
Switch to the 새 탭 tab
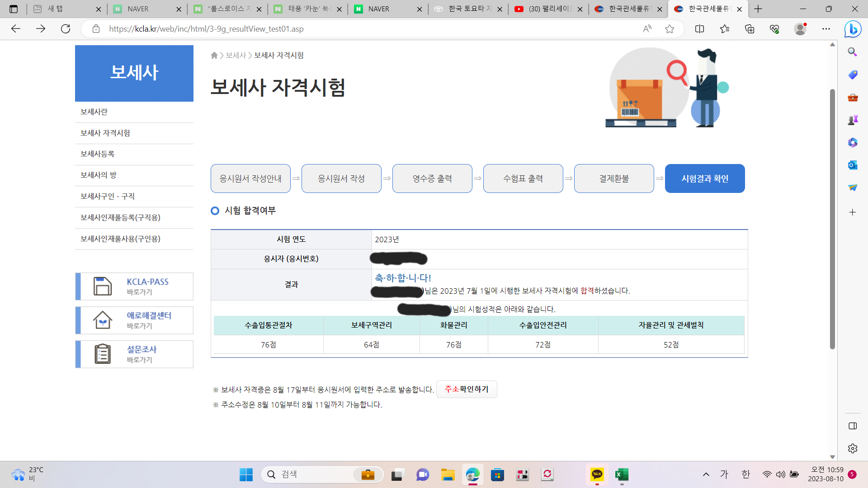(67, 9)
